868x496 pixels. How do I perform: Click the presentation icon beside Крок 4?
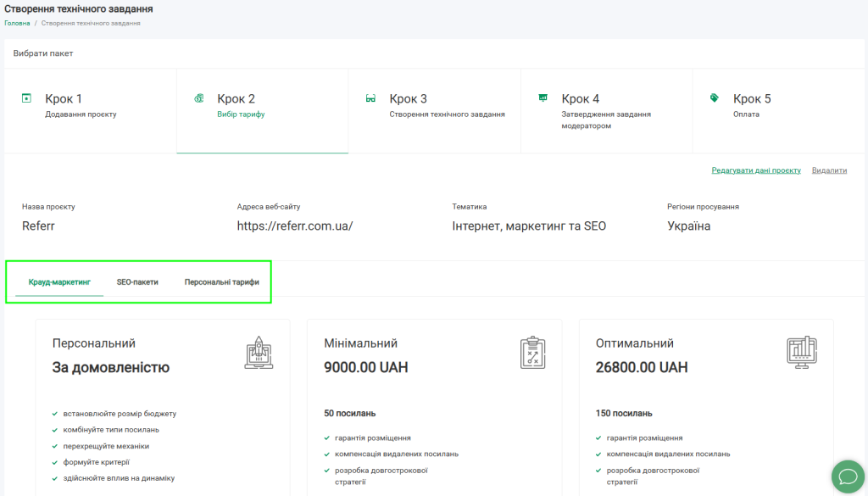click(542, 98)
